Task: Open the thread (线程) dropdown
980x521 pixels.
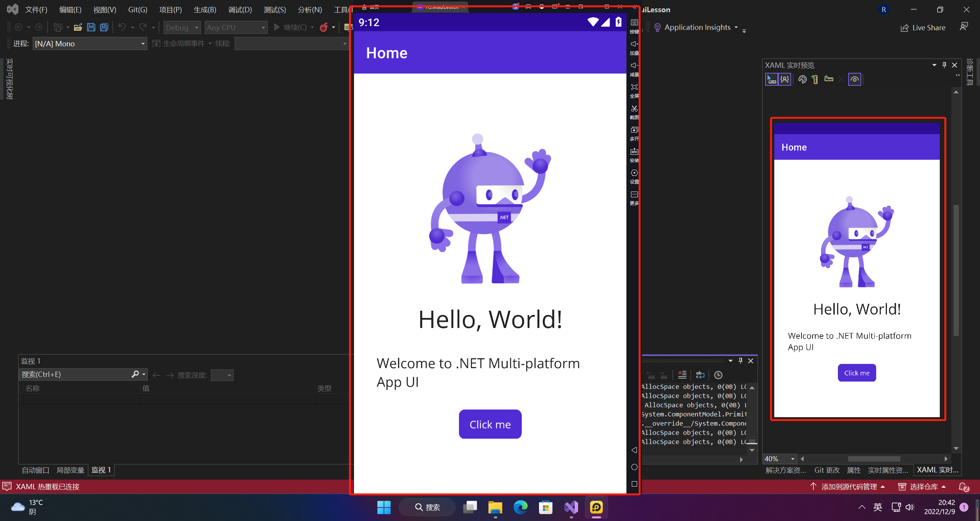Action: [x=291, y=44]
